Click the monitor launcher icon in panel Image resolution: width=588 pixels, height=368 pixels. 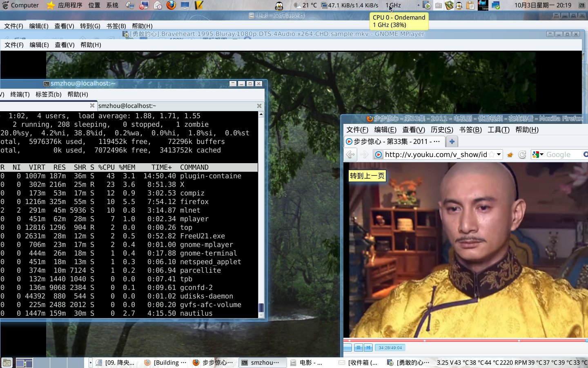coord(185,5)
